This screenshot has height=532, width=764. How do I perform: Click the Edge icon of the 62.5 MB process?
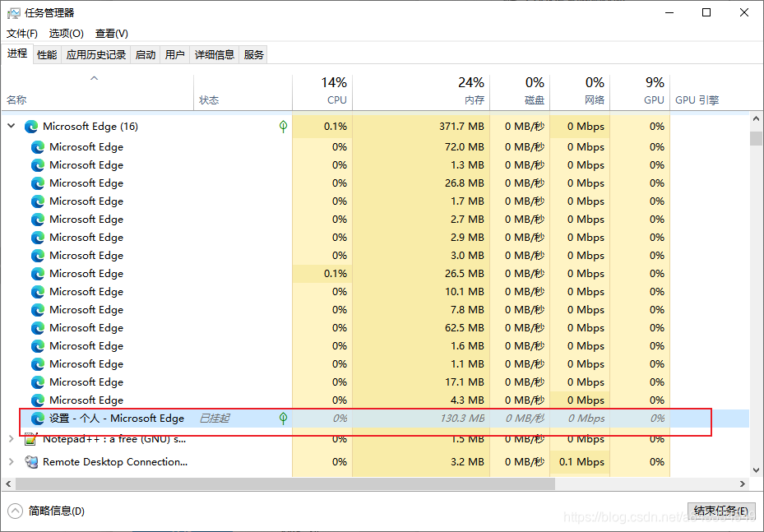(38, 328)
